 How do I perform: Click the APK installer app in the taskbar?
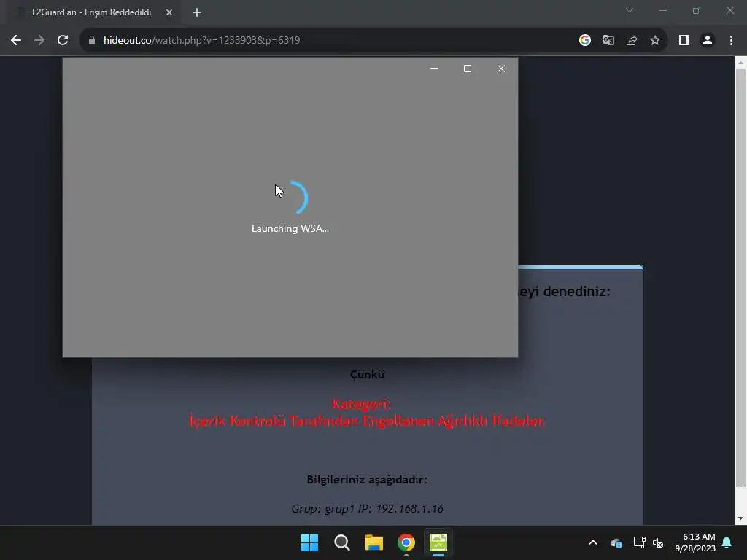[438, 542]
